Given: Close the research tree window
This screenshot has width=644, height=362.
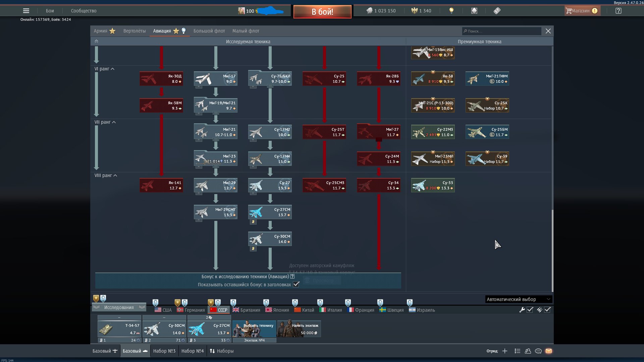Looking at the screenshot, I should 548,31.
